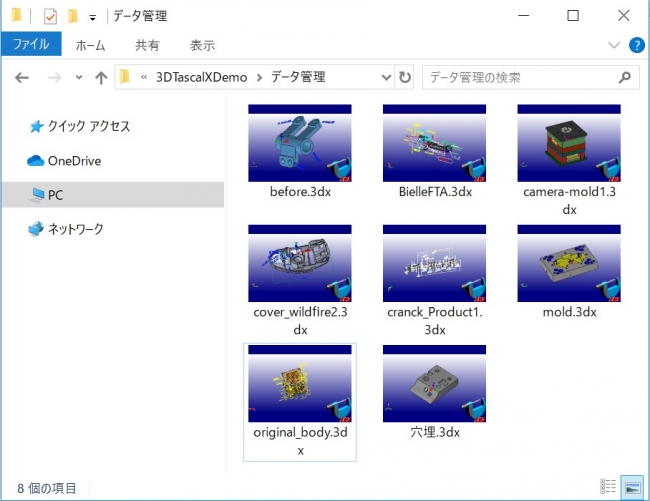This screenshot has width=650, height=501.
Task: Click the 穴埋.3dx file name label
Action: point(435,432)
